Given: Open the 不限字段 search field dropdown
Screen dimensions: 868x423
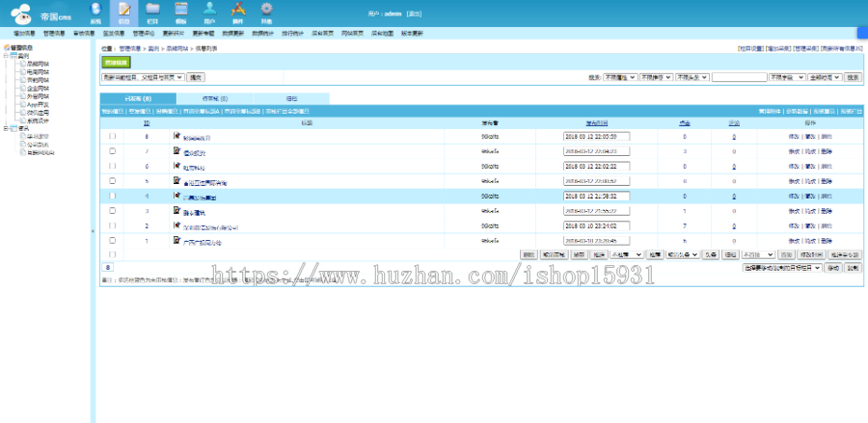Looking at the screenshot, I should pyautogui.click(x=787, y=77).
